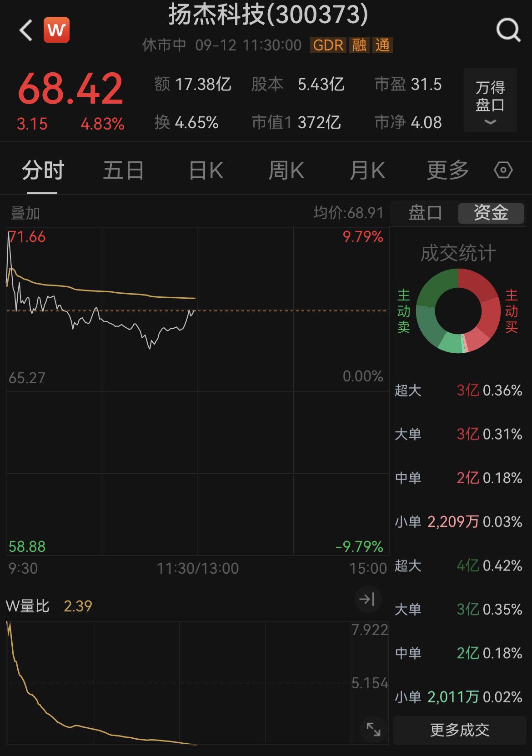The width and height of the screenshot is (532, 756).
Task: Tap the 融 margin trading badge
Action: pyautogui.click(x=359, y=45)
